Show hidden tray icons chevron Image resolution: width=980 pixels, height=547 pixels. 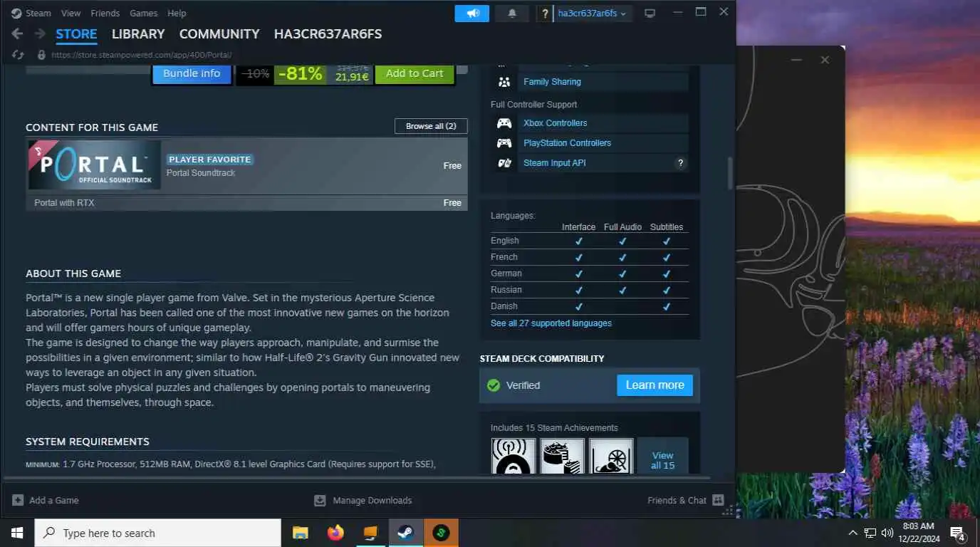pos(853,533)
